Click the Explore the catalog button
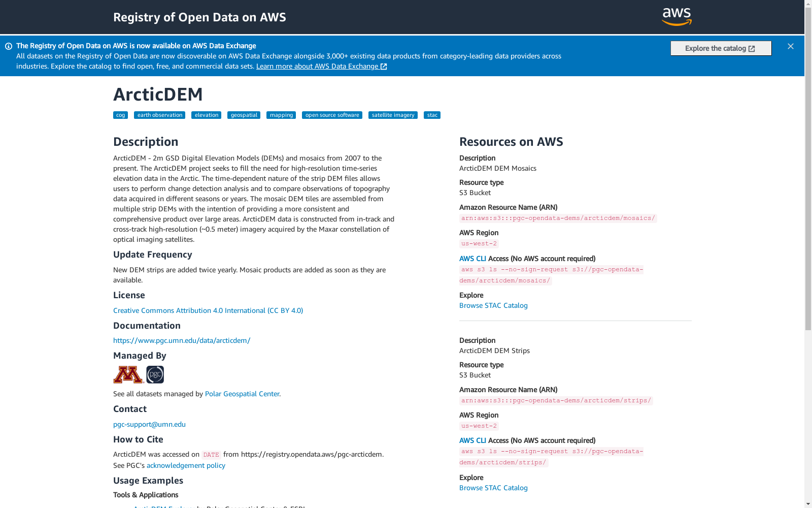The height and width of the screenshot is (508, 812). tap(721, 48)
